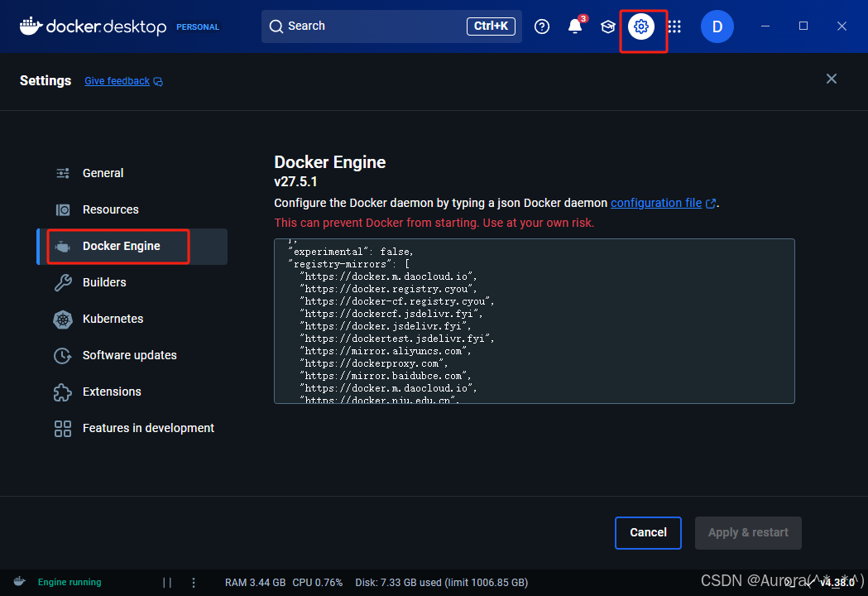Click the PERSONAL plan badge
This screenshot has width=868, height=596.
(x=198, y=26)
